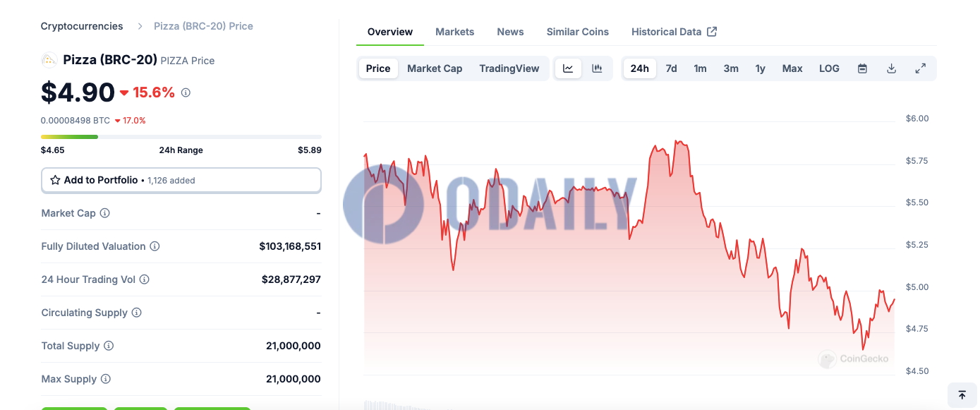Click the 24h Range progress bar

click(181, 136)
